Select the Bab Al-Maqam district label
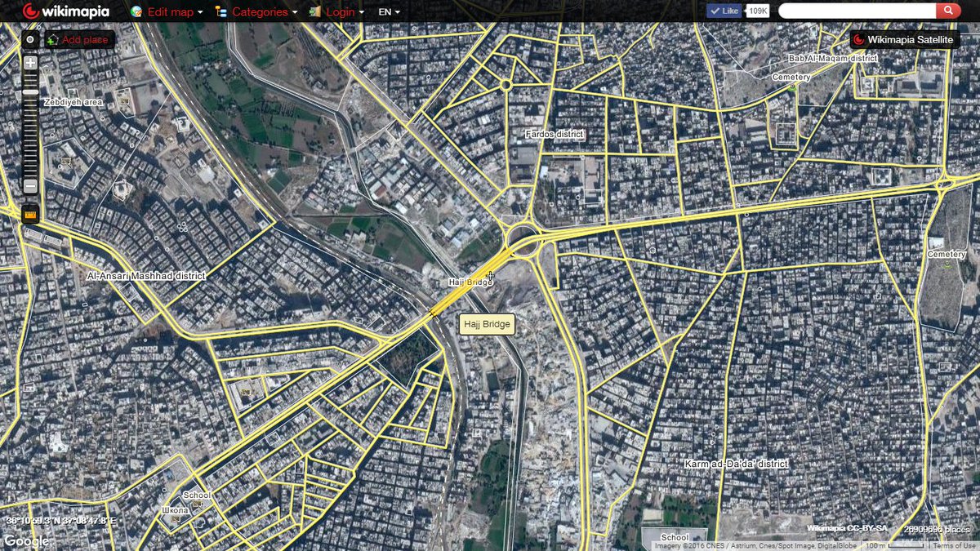 [x=832, y=58]
